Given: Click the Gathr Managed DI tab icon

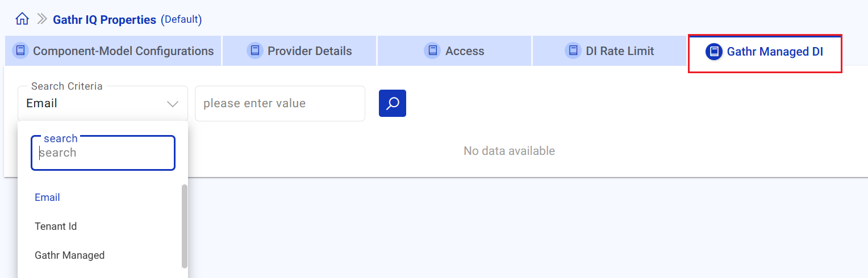Looking at the screenshot, I should tap(714, 51).
